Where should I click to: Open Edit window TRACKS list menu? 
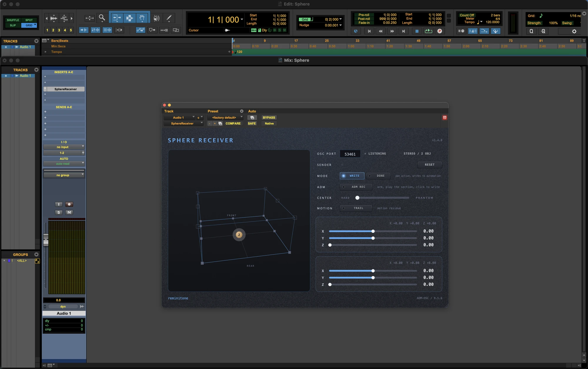pos(36,41)
